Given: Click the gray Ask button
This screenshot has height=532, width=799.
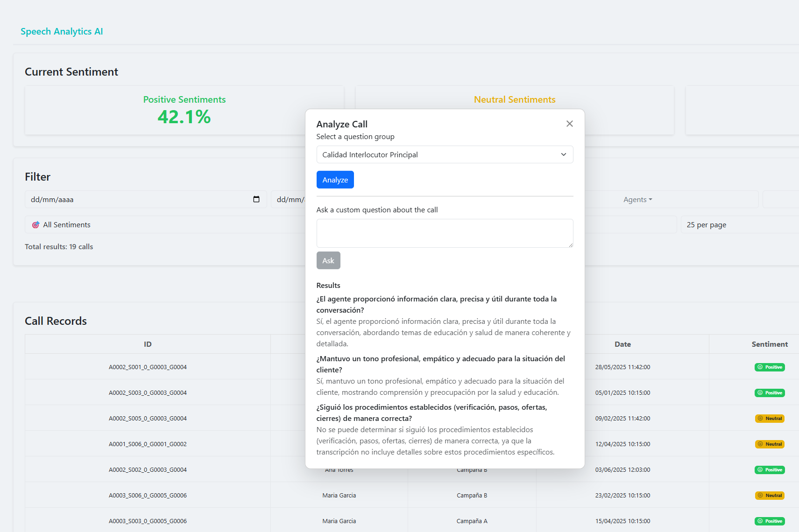Looking at the screenshot, I should [x=328, y=260].
